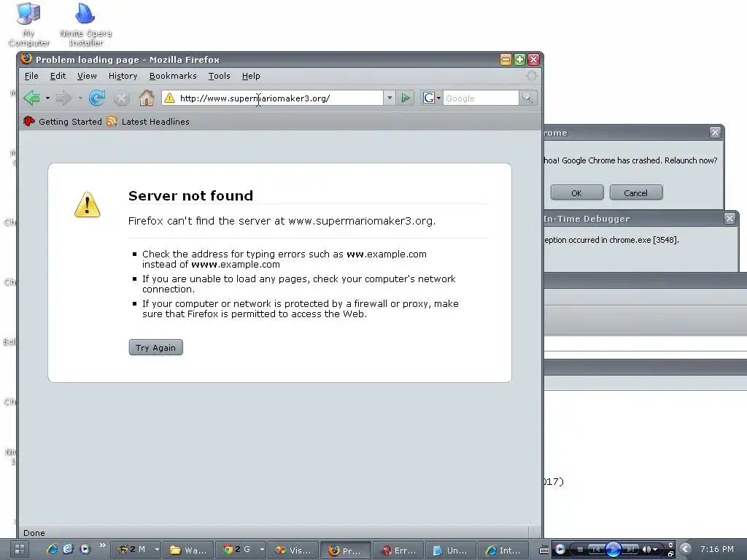
Task: Expand the Chrome taskbar group arrow
Action: 262,550
